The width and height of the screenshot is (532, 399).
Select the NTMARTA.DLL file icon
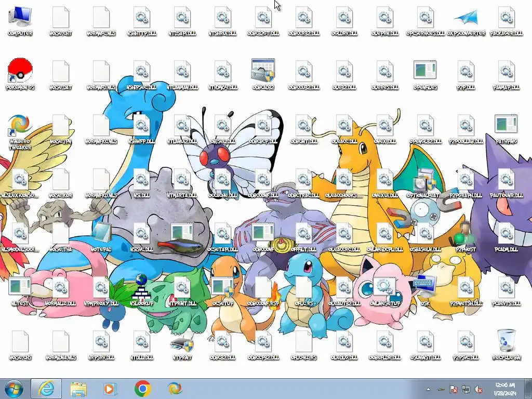[x=182, y=179]
